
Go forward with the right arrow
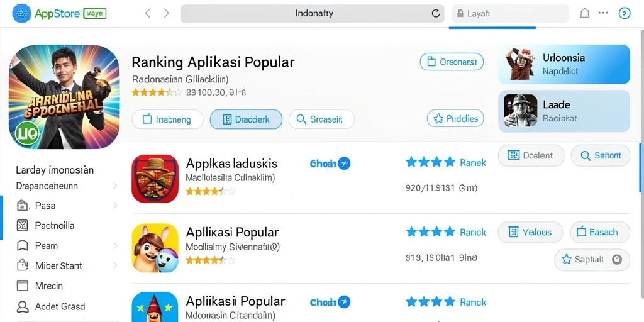[166, 14]
